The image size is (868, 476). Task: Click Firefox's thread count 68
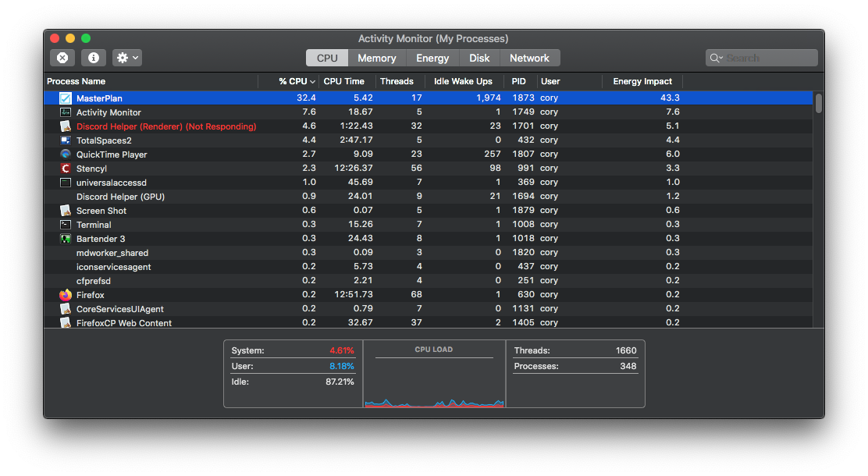coord(416,294)
